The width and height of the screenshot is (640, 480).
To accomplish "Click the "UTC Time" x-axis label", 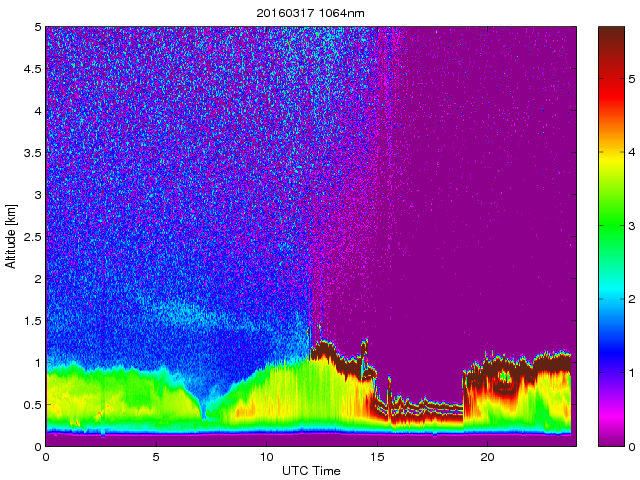I will tap(310, 469).
